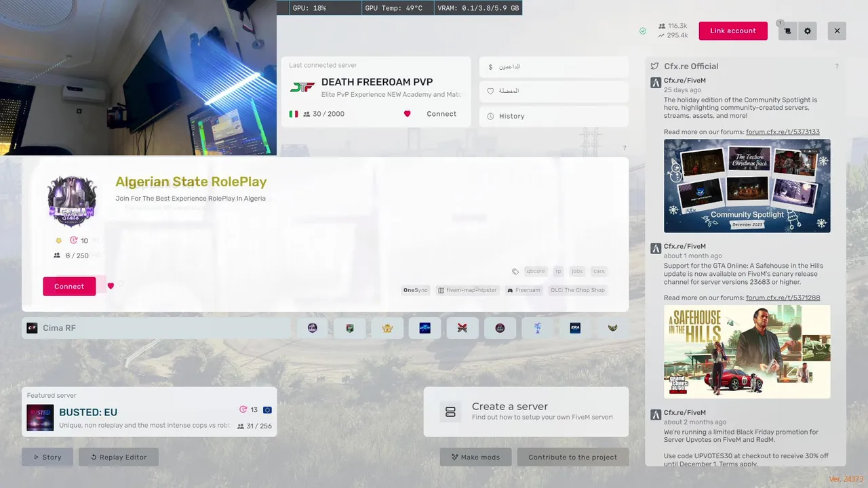
Task: Click the qbcore tag
Action: (x=536, y=271)
